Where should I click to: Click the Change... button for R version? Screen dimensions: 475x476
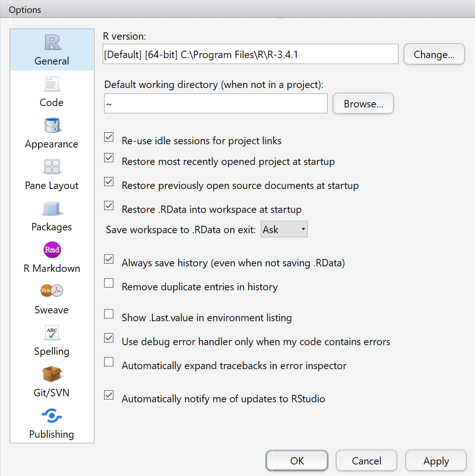coord(434,54)
